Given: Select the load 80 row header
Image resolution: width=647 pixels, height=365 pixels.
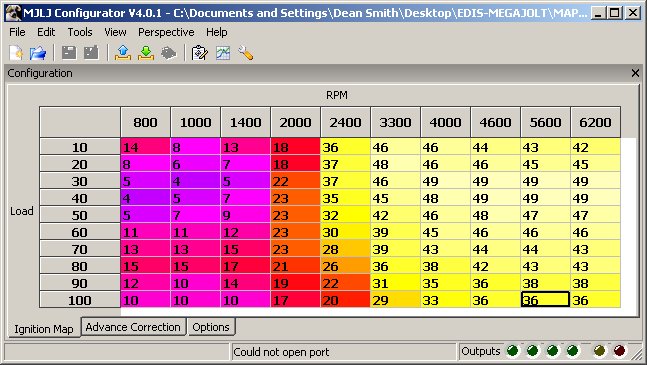Looking at the screenshot, I should 80,266.
